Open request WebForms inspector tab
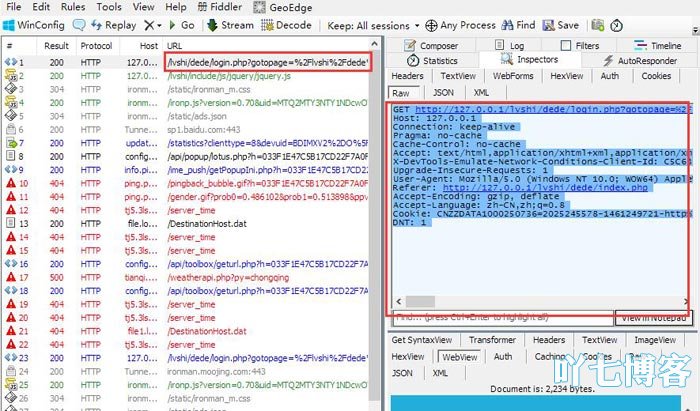Screen dimensions: 700x411 (x=513, y=76)
